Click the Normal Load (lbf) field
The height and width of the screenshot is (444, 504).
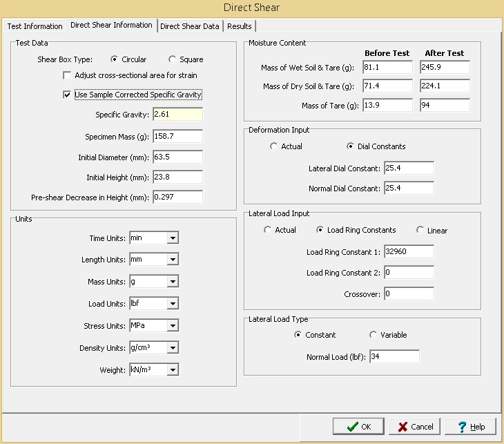coord(394,357)
